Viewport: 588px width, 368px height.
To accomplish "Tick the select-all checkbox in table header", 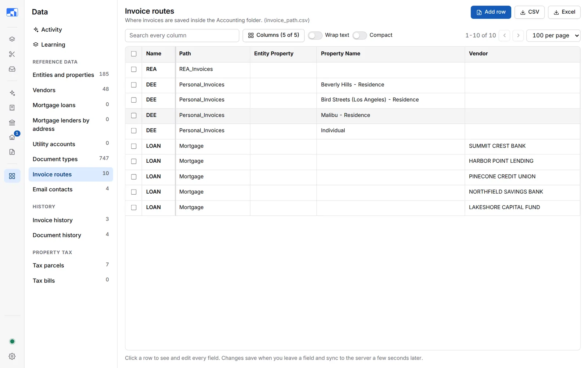I will (134, 54).
